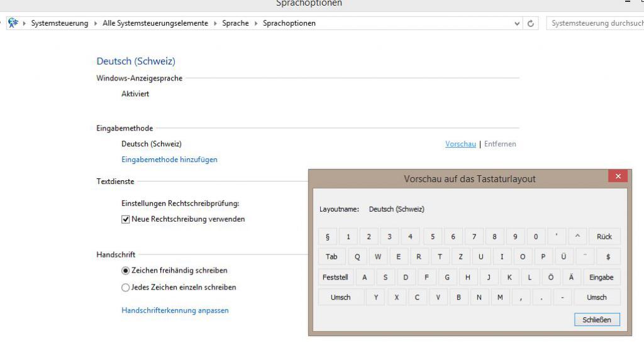Click the Q key in preview

click(357, 256)
